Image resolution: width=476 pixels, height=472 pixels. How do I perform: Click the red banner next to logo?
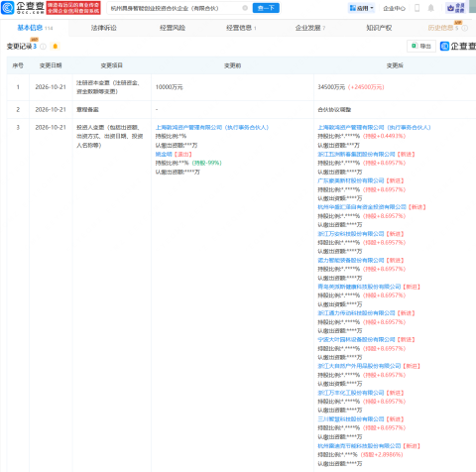73,8
